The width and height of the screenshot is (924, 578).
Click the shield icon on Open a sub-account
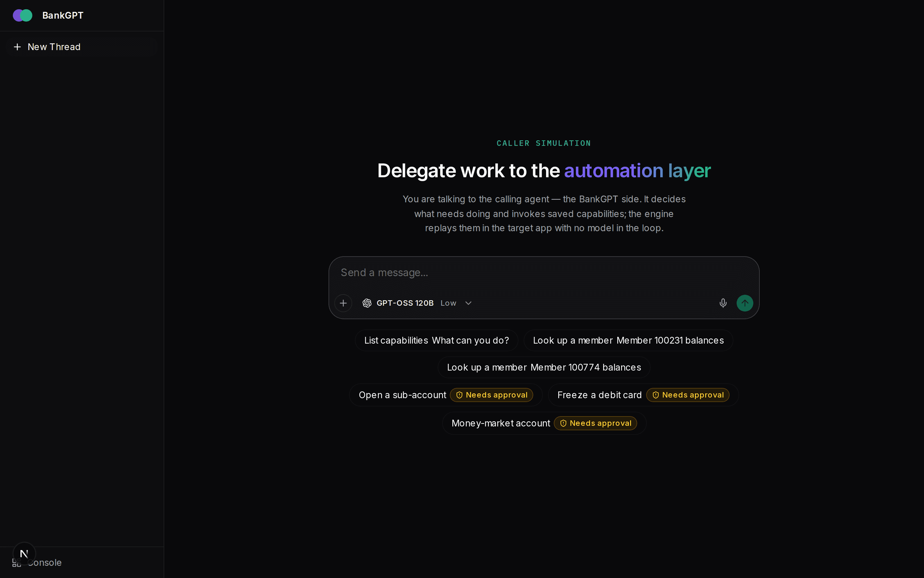[x=459, y=395]
